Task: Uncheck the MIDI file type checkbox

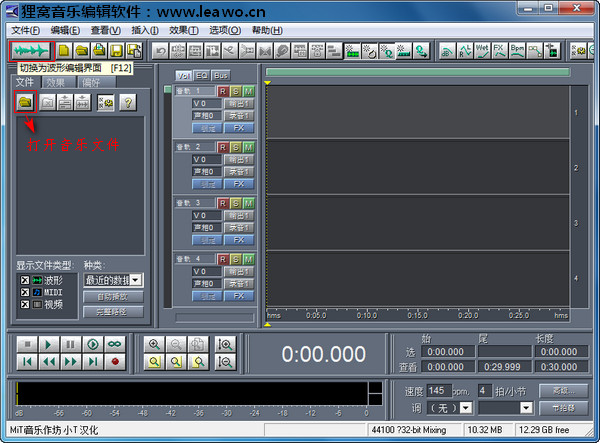Action: click(25, 292)
